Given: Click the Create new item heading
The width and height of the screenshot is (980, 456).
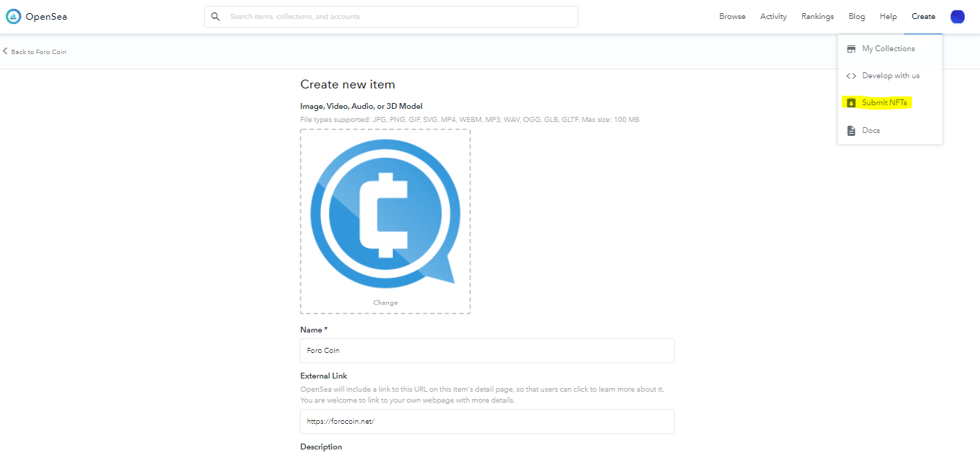Looking at the screenshot, I should pos(347,84).
